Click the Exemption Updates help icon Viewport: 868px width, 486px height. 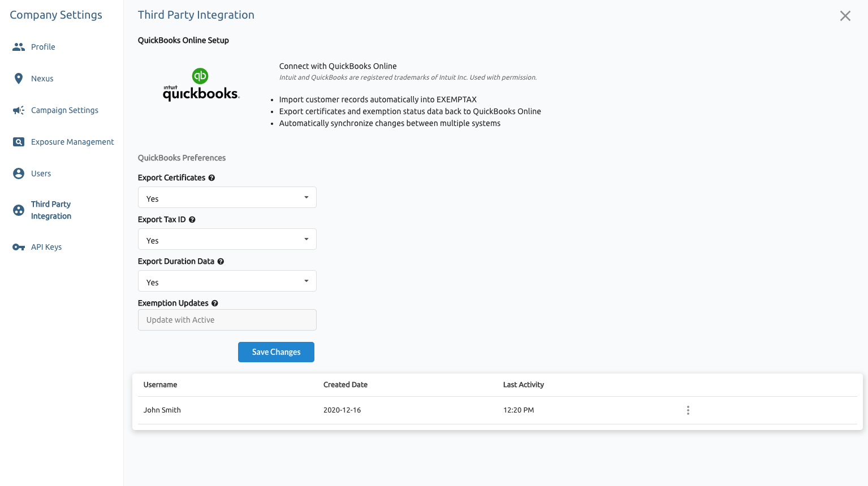(x=215, y=303)
